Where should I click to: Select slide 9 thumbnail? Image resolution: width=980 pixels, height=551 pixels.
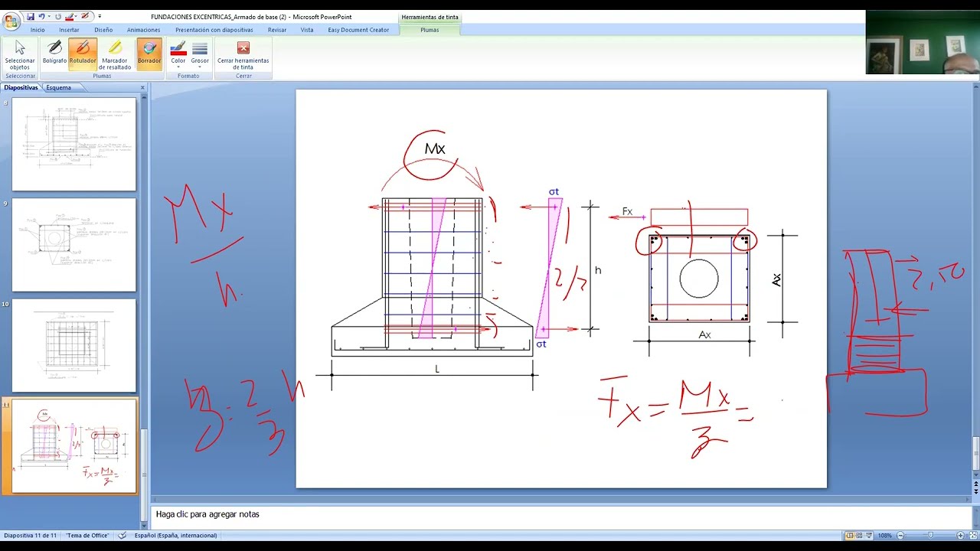pos(73,245)
